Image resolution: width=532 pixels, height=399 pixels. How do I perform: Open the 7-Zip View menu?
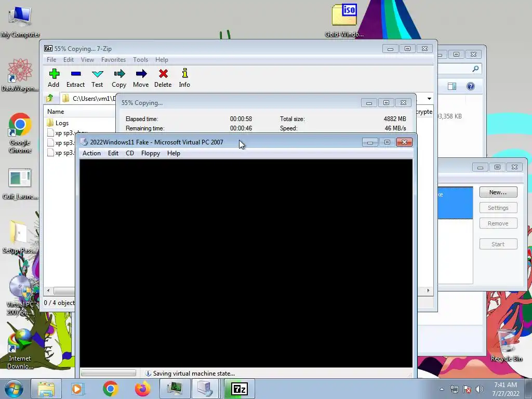[x=87, y=60]
